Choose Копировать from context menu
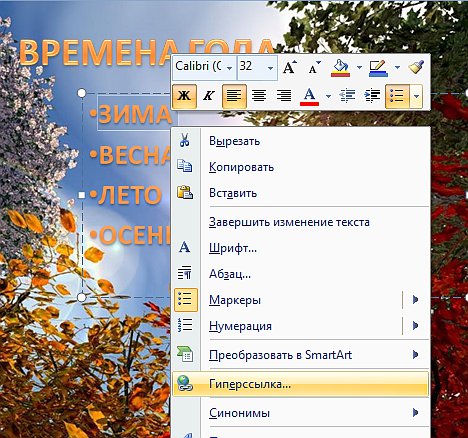468x438 pixels. tap(301, 167)
